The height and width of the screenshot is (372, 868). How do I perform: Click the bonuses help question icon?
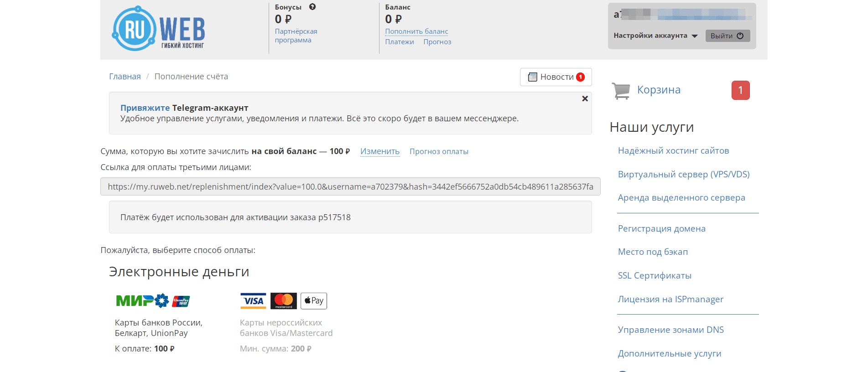tap(312, 7)
